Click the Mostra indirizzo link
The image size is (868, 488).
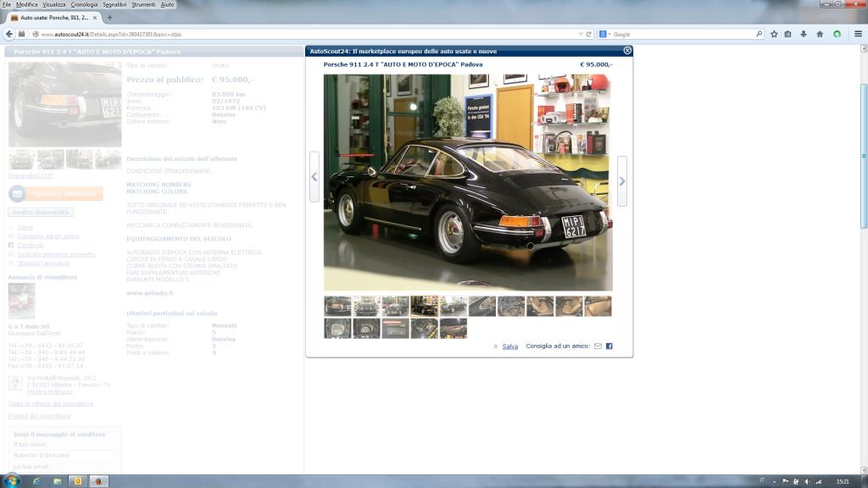click(49, 391)
